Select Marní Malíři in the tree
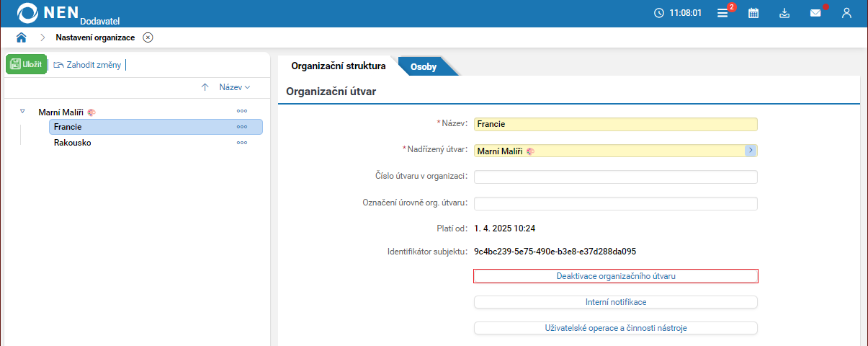 pyautogui.click(x=61, y=112)
